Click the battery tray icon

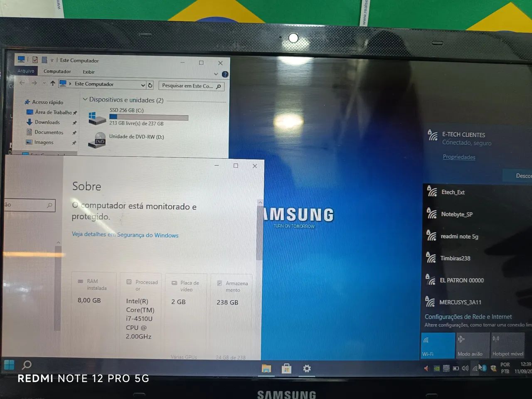coord(456,368)
